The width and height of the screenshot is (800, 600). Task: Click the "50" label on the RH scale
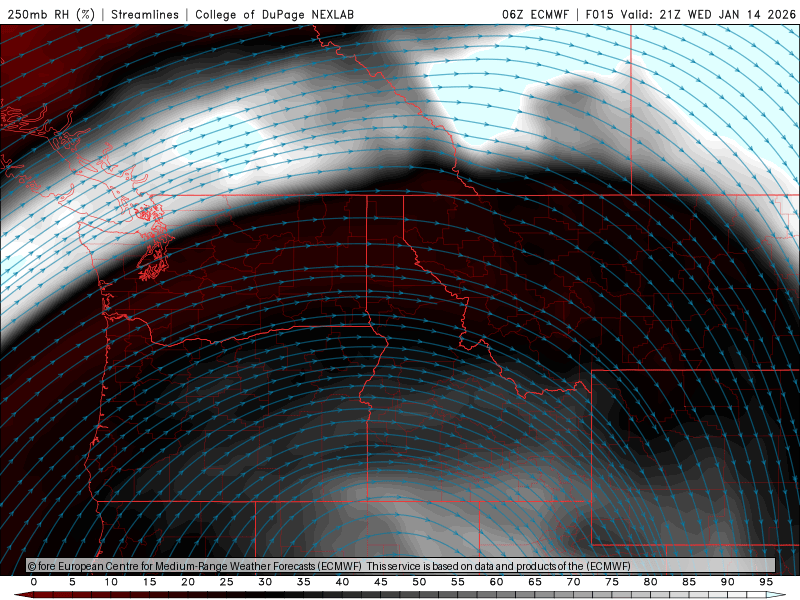click(419, 582)
